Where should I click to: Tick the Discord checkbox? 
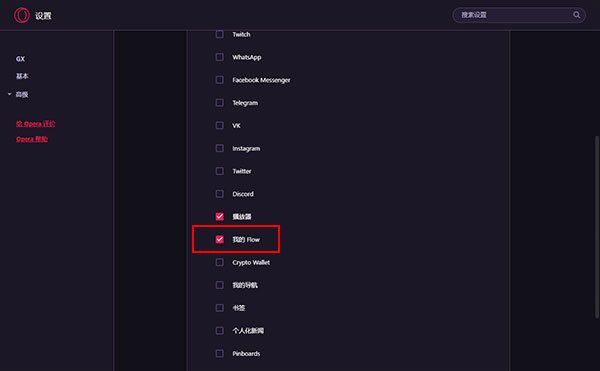coord(220,194)
